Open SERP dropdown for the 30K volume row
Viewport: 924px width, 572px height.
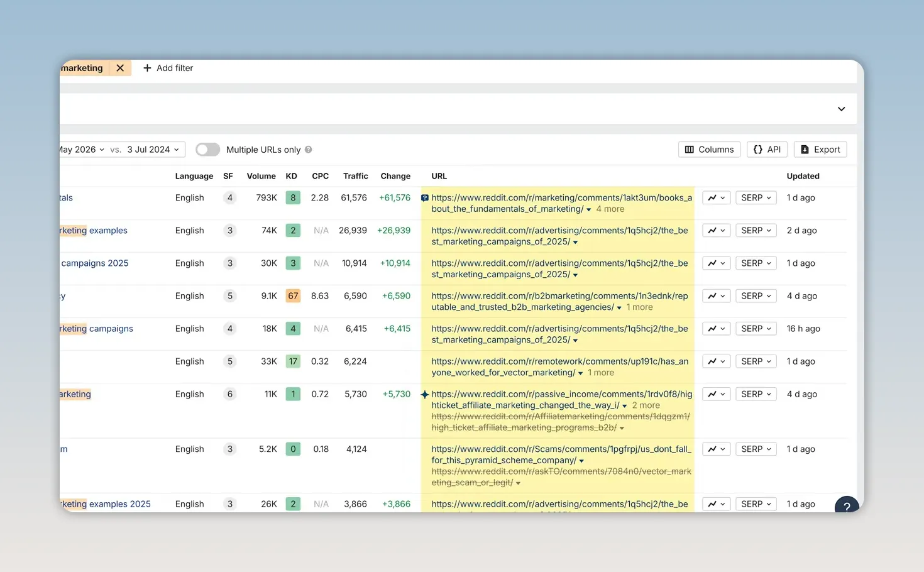756,263
